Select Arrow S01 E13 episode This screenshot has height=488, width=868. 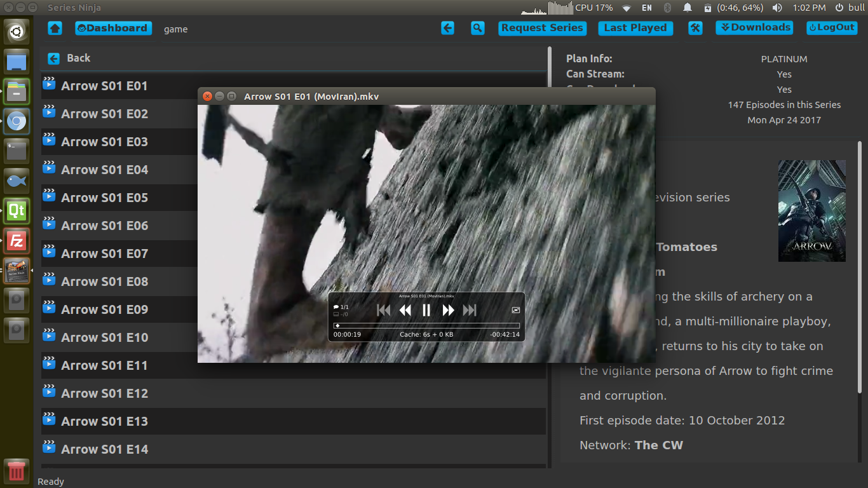pos(294,421)
